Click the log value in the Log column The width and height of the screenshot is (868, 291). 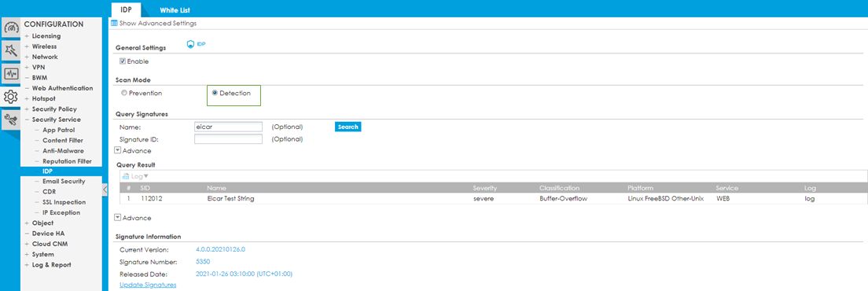(809, 199)
